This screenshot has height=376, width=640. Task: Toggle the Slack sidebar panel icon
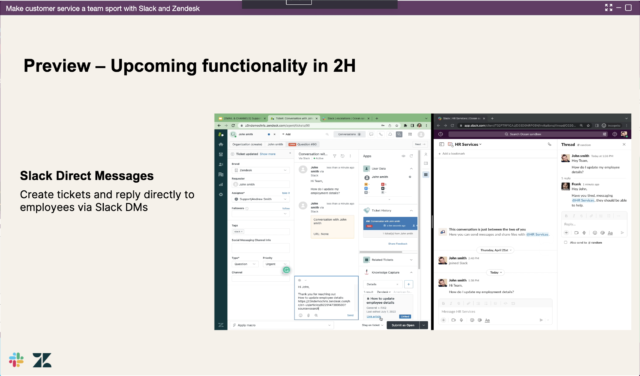pos(442,145)
